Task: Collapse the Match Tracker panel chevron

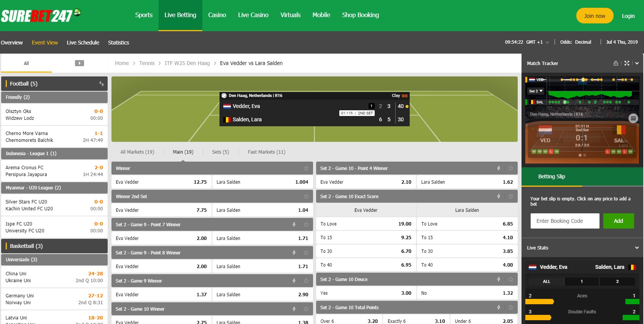Action: pyautogui.click(x=637, y=63)
